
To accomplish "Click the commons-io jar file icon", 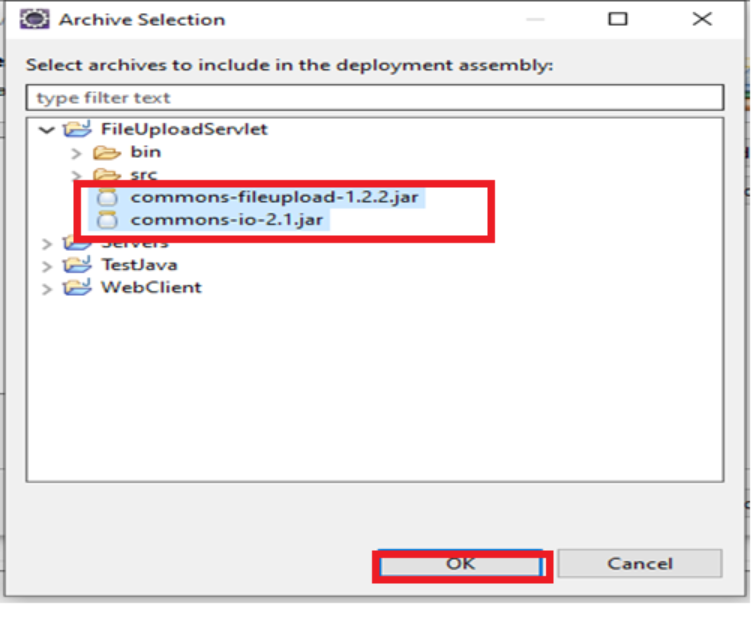I will tap(107, 220).
